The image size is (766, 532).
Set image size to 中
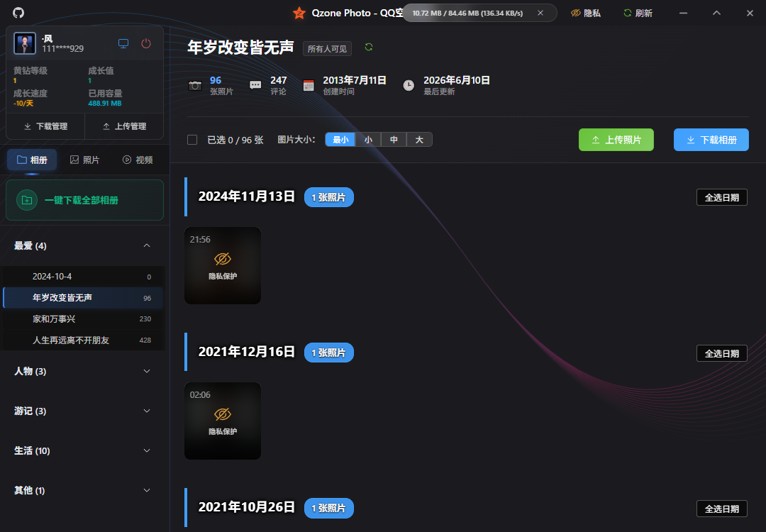(x=394, y=140)
